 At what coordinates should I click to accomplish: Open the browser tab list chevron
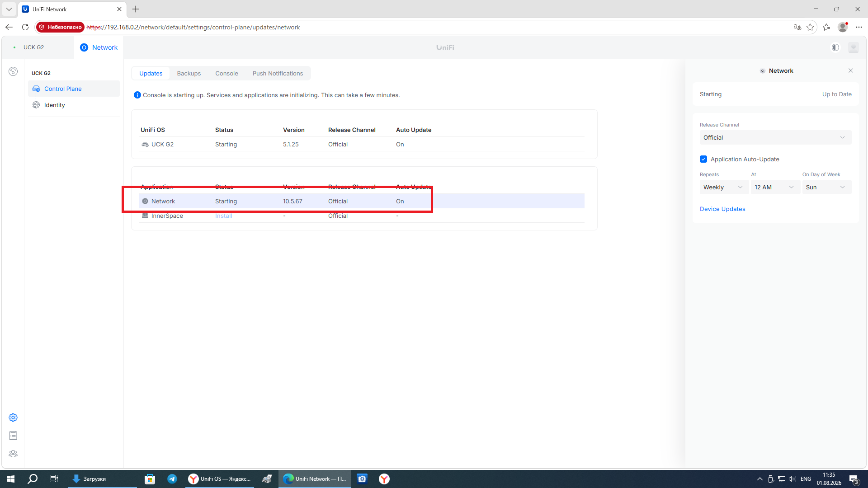[9, 9]
